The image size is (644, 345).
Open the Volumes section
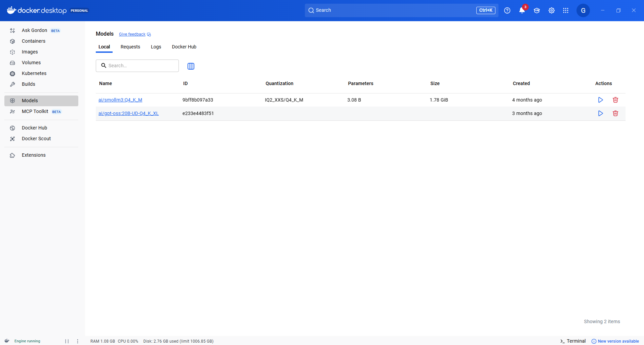point(41,63)
